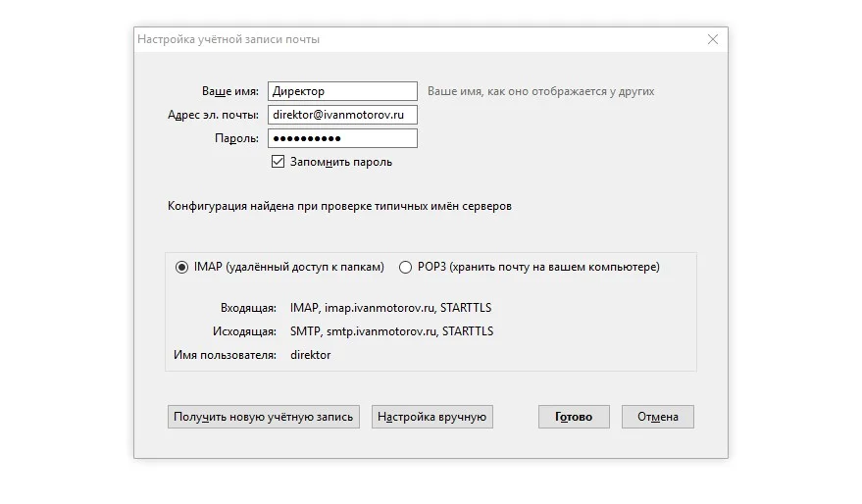Image resolution: width=862 pixels, height=504 pixels.
Task: Confirm the account with "Готово" button
Action: pyautogui.click(x=573, y=417)
